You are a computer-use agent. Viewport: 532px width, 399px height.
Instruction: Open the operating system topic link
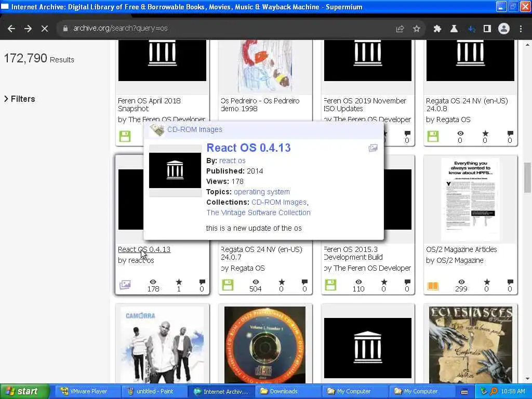point(262,192)
